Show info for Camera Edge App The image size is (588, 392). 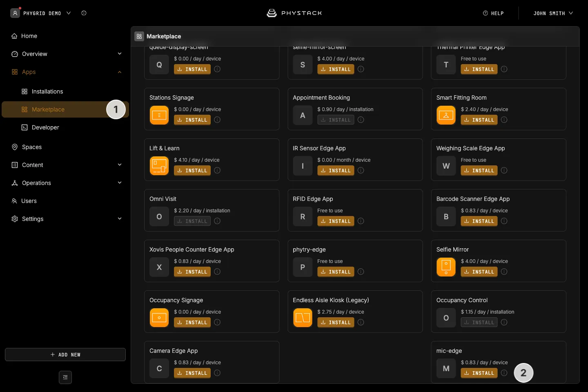(x=217, y=373)
